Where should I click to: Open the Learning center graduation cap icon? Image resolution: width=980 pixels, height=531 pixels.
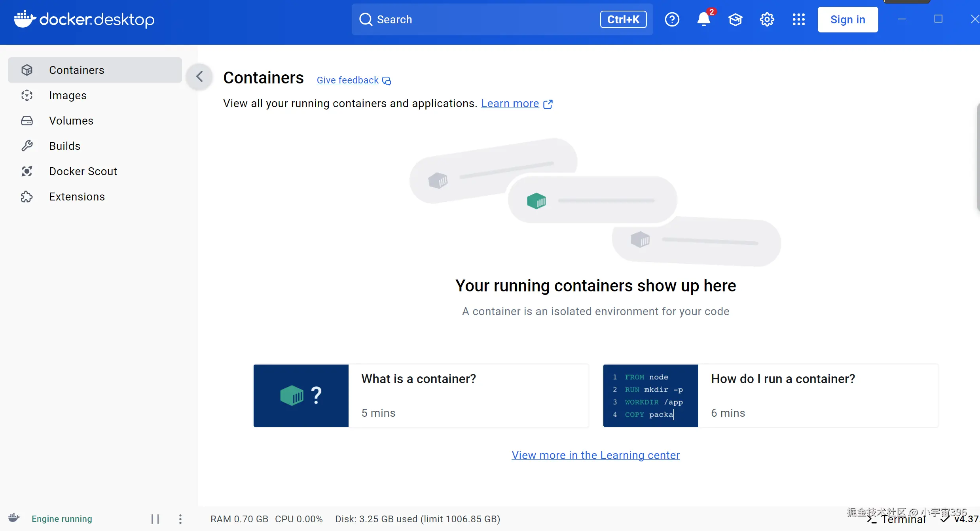point(735,19)
